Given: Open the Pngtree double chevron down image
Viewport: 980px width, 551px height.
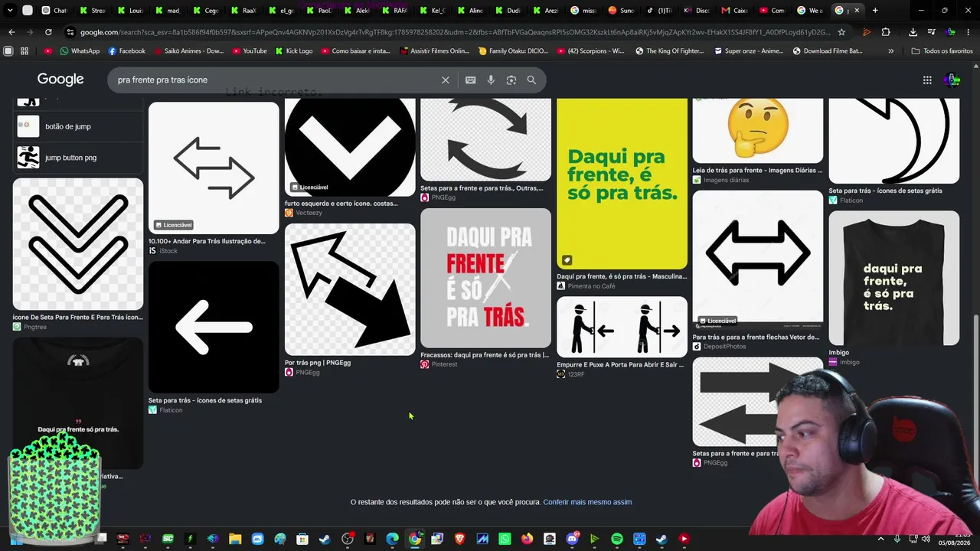Looking at the screenshot, I should [78, 244].
